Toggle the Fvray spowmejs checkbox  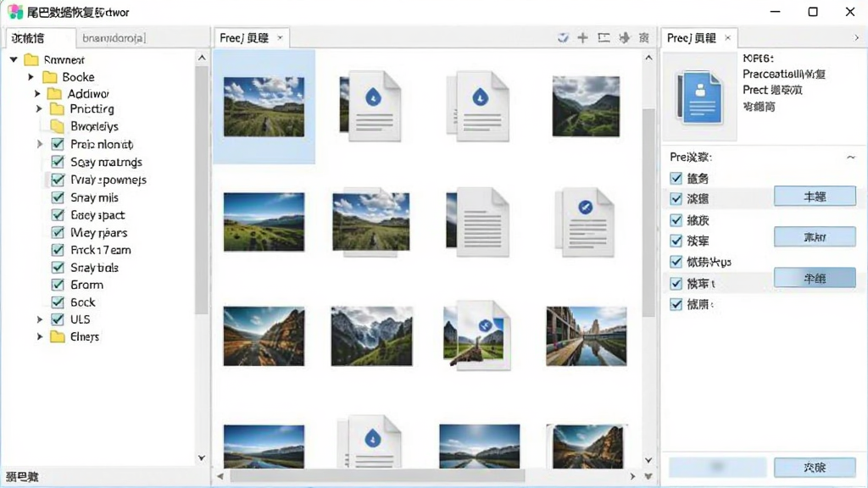[58, 180]
